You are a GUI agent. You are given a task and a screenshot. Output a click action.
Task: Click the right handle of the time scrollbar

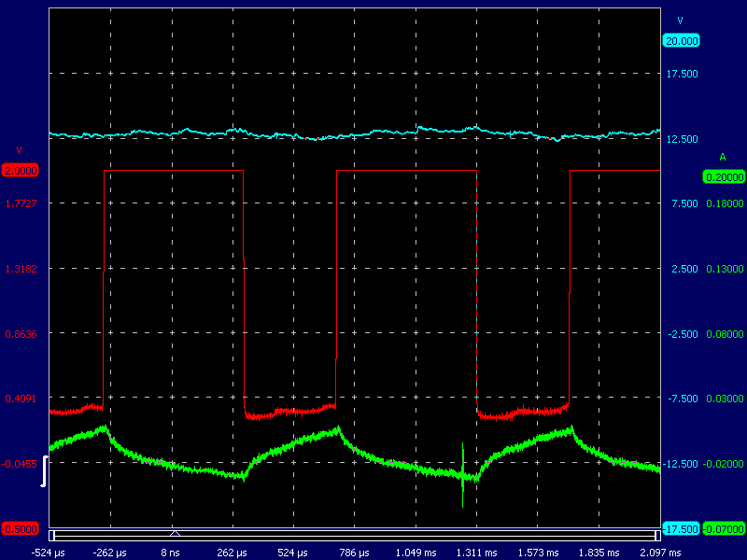(655, 536)
